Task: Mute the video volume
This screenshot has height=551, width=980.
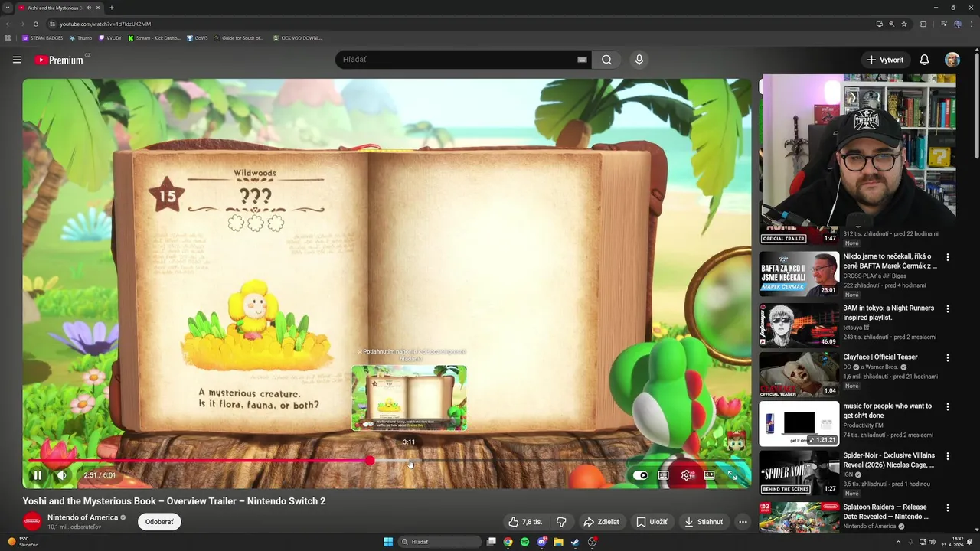Action: click(62, 475)
